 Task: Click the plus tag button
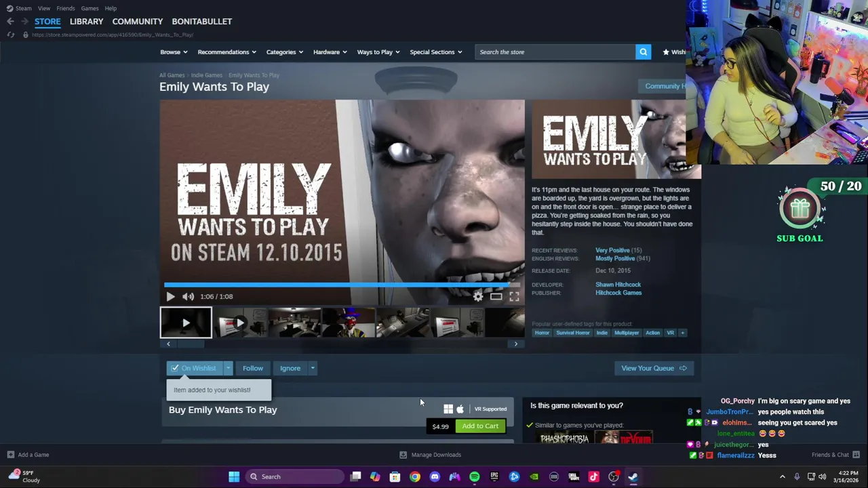[683, 333]
